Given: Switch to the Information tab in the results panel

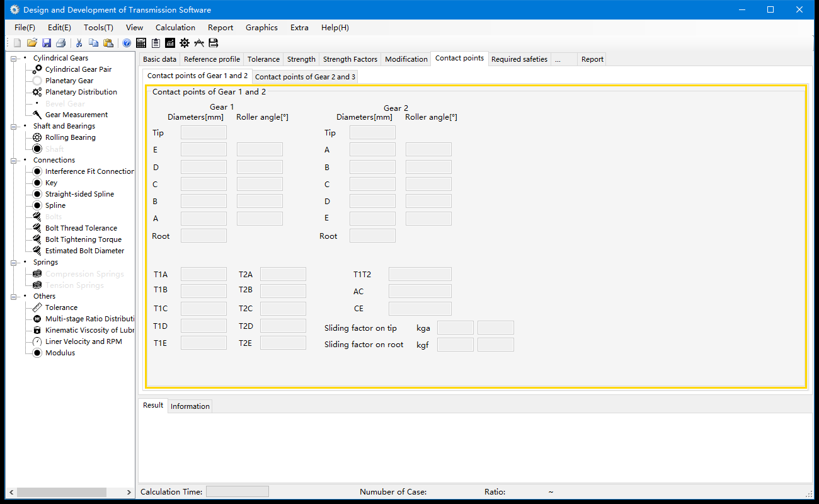Looking at the screenshot, I should (x=190, y=406).
